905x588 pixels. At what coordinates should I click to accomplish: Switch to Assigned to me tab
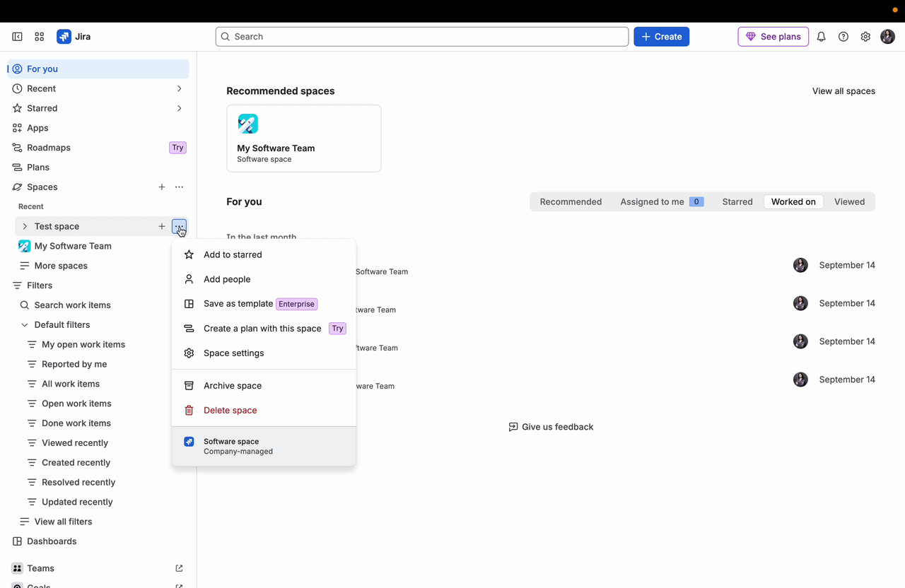pos(662,201)
